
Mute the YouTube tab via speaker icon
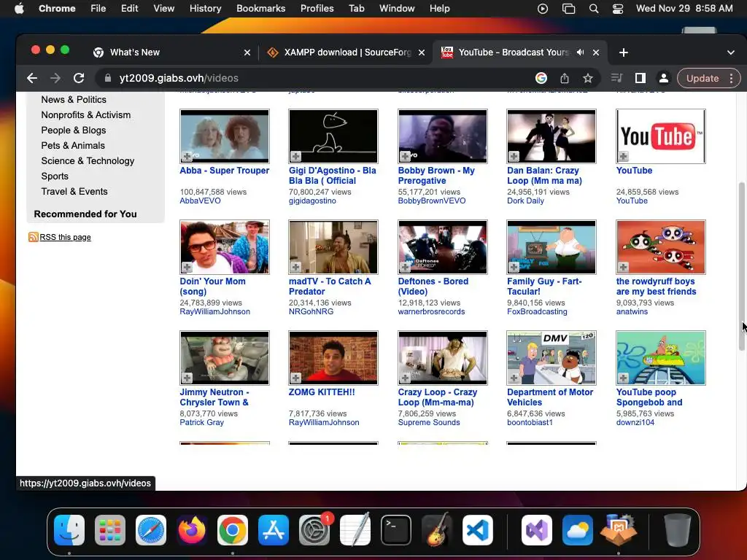click(x=580, y=52)
